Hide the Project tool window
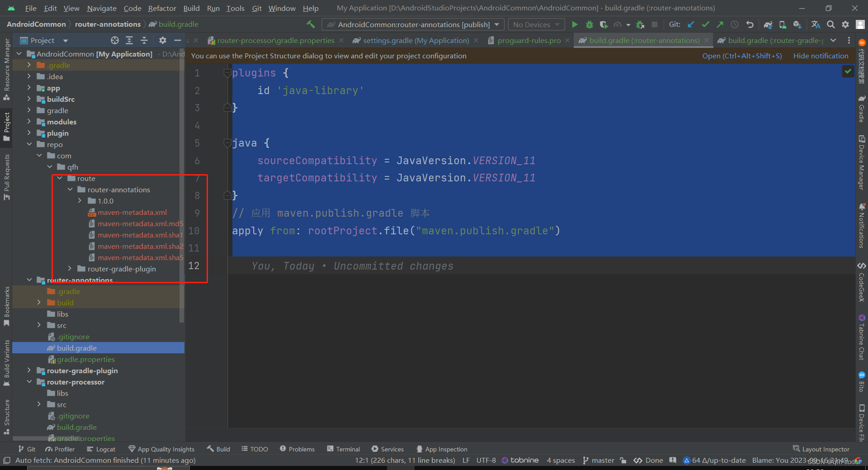This screenshot has width=868, height=470. (x=177, y=40)
